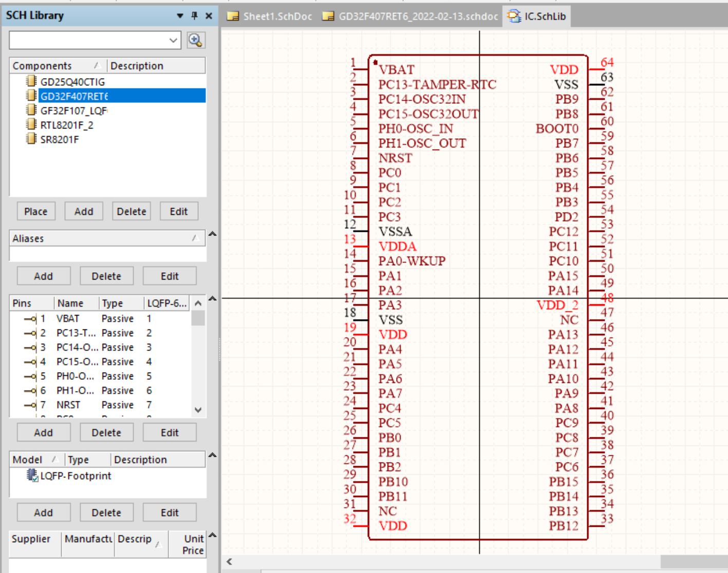Screen dimensions: 728x573
Task: Select RTL8201F_2 component
Action: coord(67,125)
